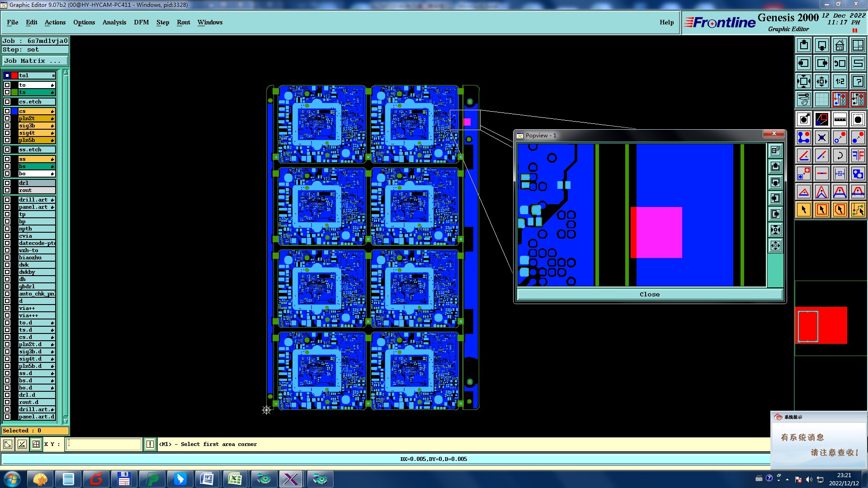Click the rotate arrow edit icon
The height and width of the screenshot is (488, 868).
click(x=840, y=155)
